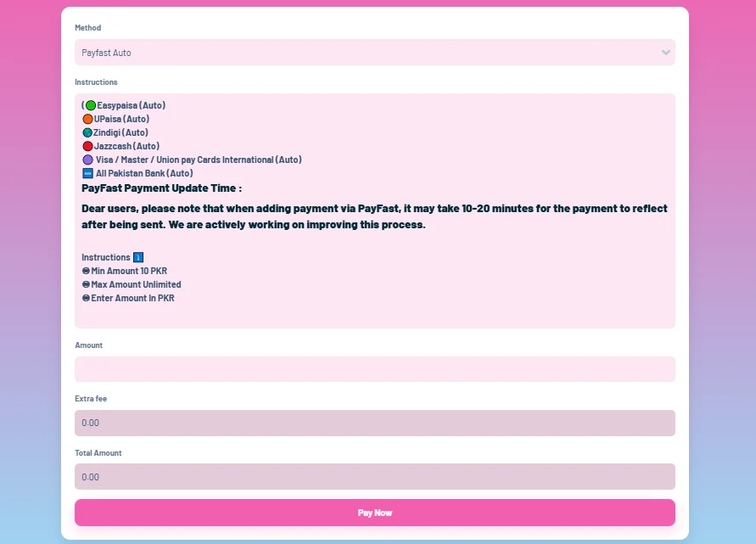The height and width of the screenshot is (544, 756).
Task: Click the Extra fee field showing 0.00
Action: (374, 423)
